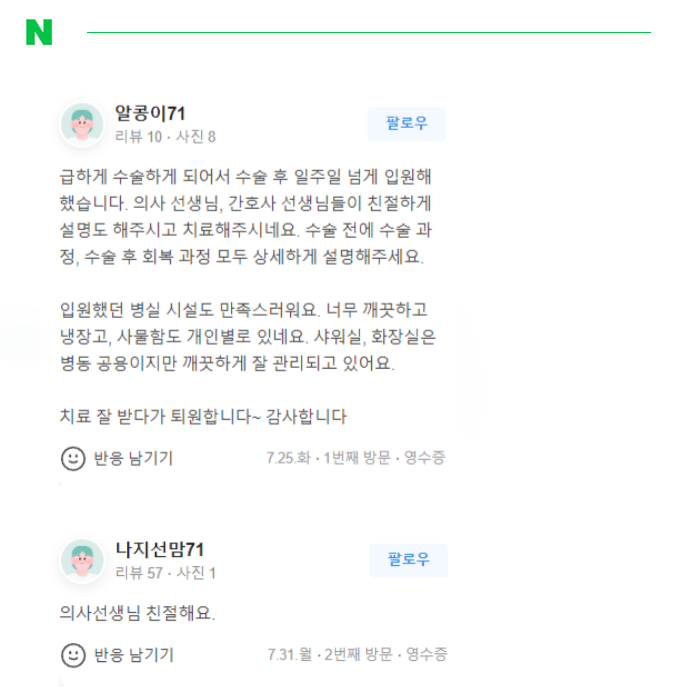Click the '7.25.화 · 1번째 방문' visit info
The width and height of the screenshot is (700, 700).
[329, 458]
